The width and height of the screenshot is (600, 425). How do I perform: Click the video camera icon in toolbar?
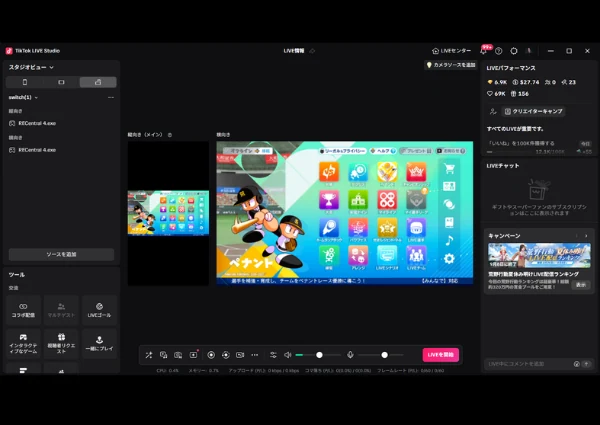240,355
